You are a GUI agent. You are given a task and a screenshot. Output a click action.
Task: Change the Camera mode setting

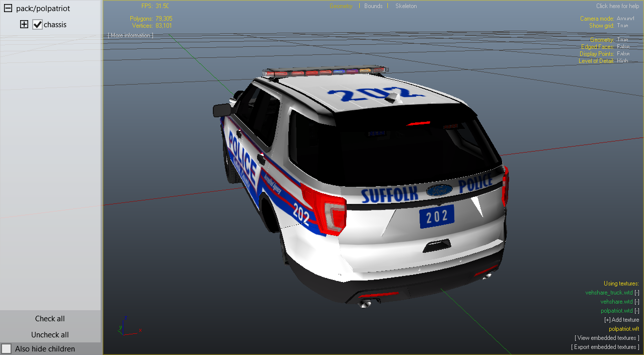point(625,19)
